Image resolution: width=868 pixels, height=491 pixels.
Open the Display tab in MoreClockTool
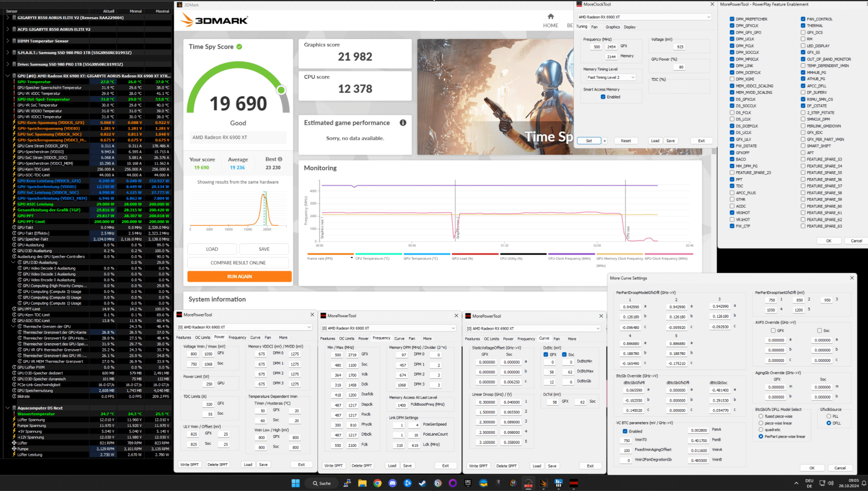point(629,27)
